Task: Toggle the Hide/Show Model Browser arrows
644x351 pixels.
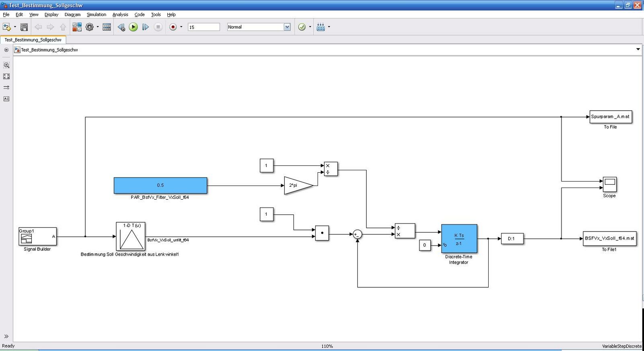Action: coord(6,336)
